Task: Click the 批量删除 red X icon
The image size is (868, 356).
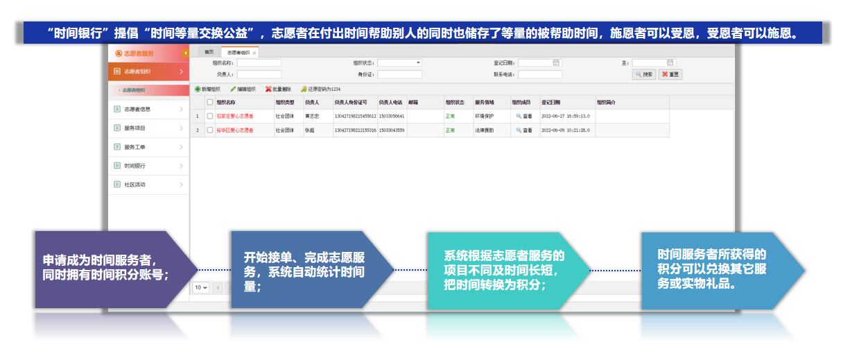Action: (268, 90)
